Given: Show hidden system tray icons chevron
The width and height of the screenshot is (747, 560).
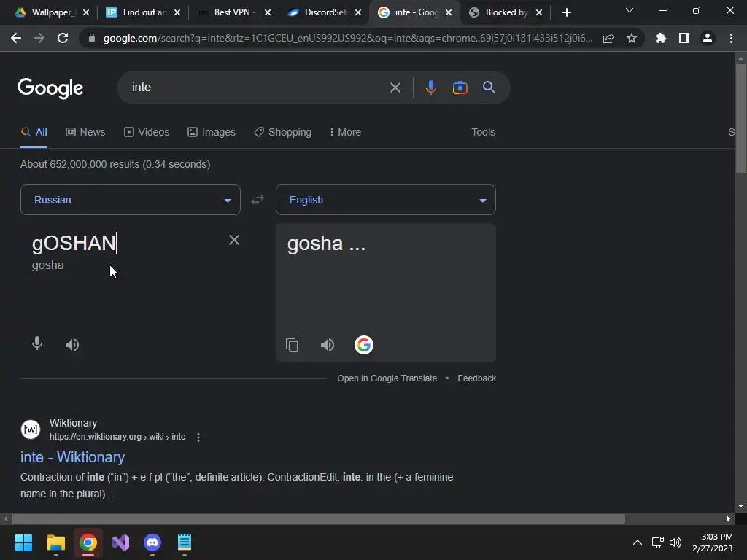Looking at the screenshot, I should (x=638, y=542).
